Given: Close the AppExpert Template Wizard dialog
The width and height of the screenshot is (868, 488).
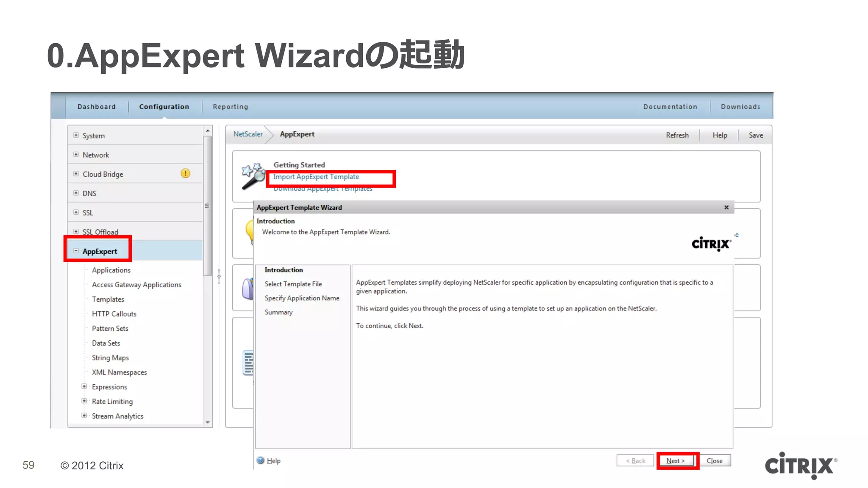Looking at the screenshot, I should (x=726, y=207).
